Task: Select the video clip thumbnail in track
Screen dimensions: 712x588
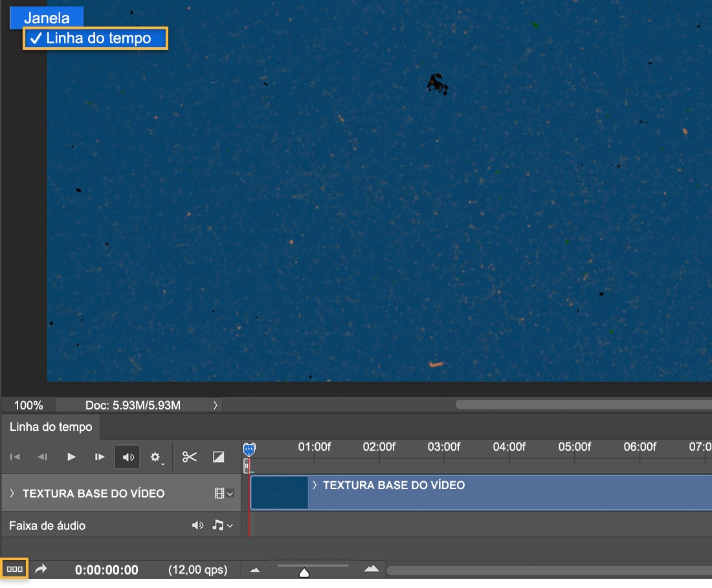Action: coord(279,493)
